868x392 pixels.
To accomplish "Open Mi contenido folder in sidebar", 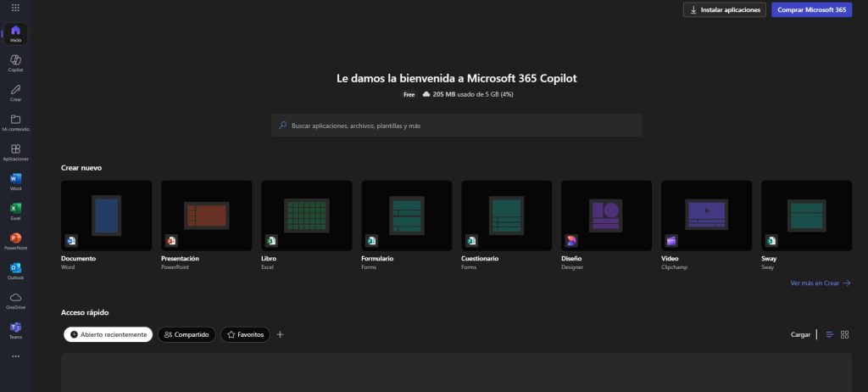I will [x=15, y=122].
